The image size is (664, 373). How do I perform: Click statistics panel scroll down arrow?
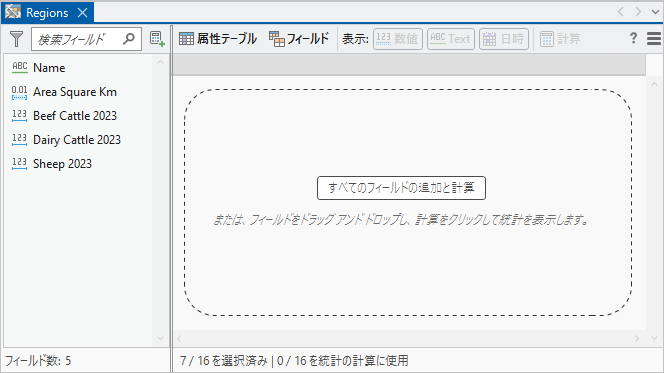point(655,338)
